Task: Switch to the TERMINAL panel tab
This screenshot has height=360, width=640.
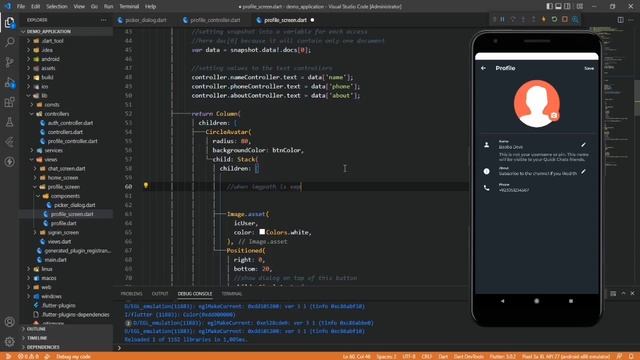Action: tap(232, 294)
